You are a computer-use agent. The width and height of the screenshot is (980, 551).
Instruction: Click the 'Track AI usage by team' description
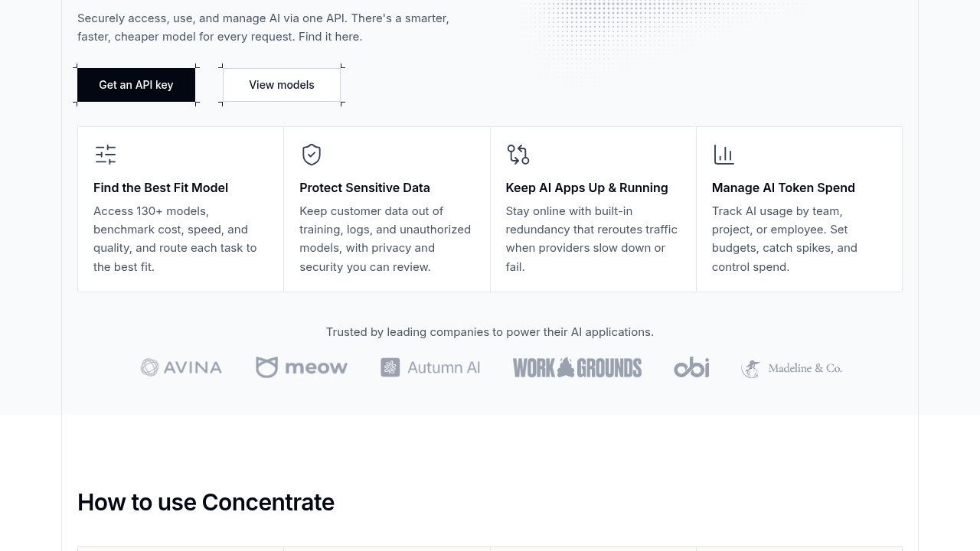785,239
